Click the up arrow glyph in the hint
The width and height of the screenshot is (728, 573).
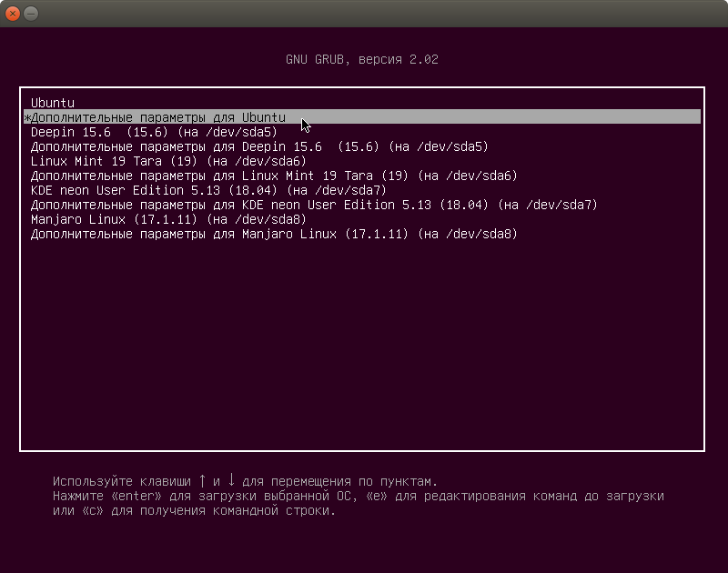coord(202,480)
